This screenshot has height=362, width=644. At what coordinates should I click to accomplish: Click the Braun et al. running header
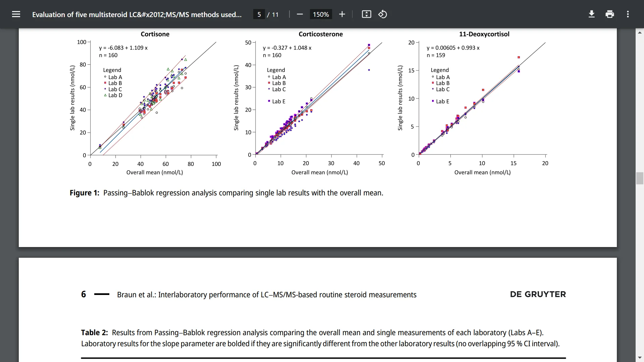(267, 295)
